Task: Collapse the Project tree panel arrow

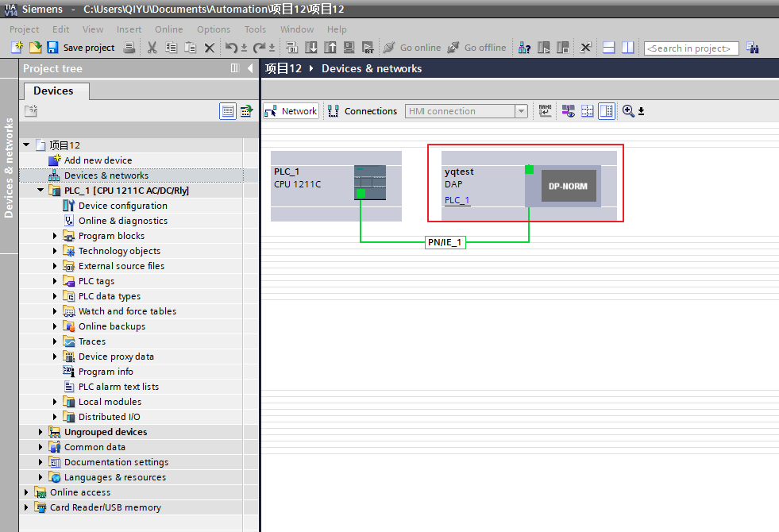Action: 250,68
